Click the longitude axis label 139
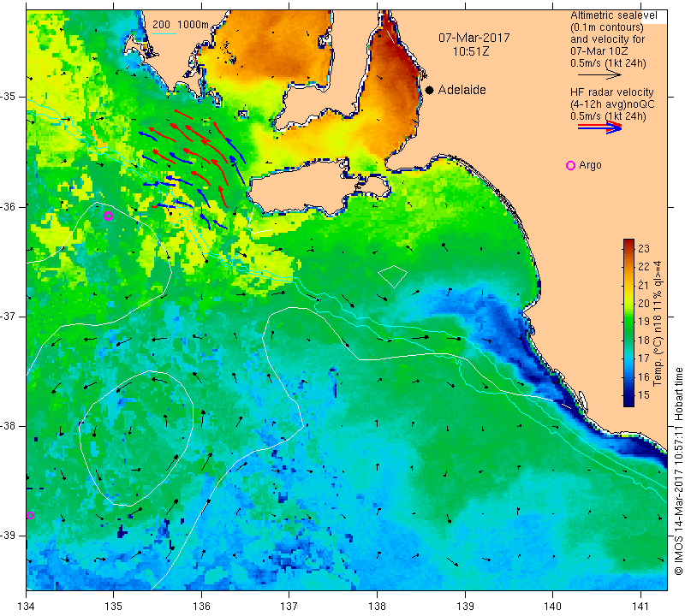The width and height of the screenshot is (685, 616). [465, 606]
